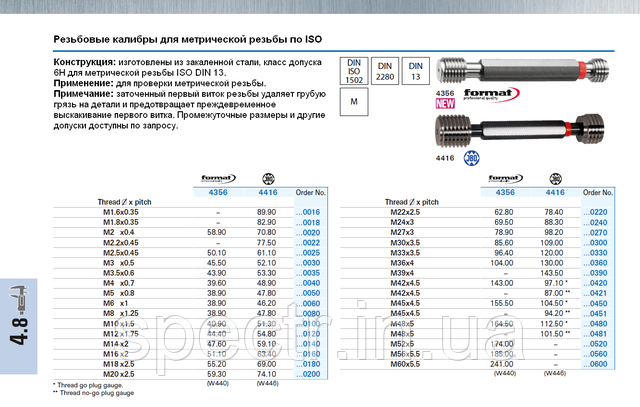The width and height of the screenshot is (640, 407).
Task: Click order number ...0451
Action: [x=596, y=314]
